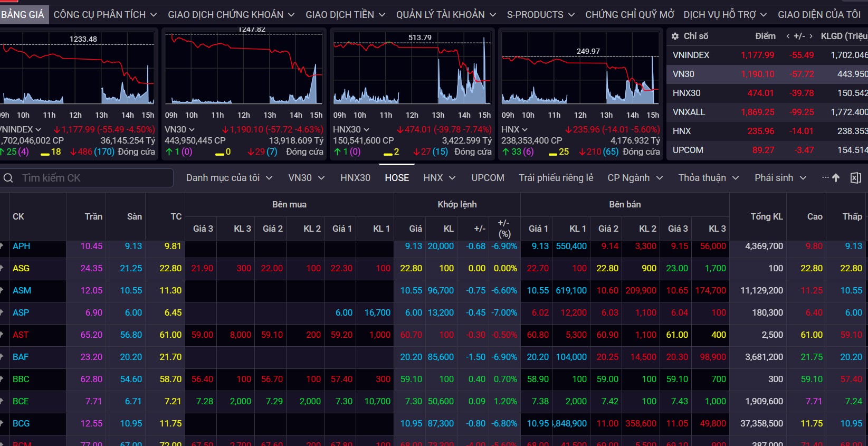Image resolution: width=868 pixels, height=446 pixels.
Task: Select VNINDEX row in index table
Action: 767,55
